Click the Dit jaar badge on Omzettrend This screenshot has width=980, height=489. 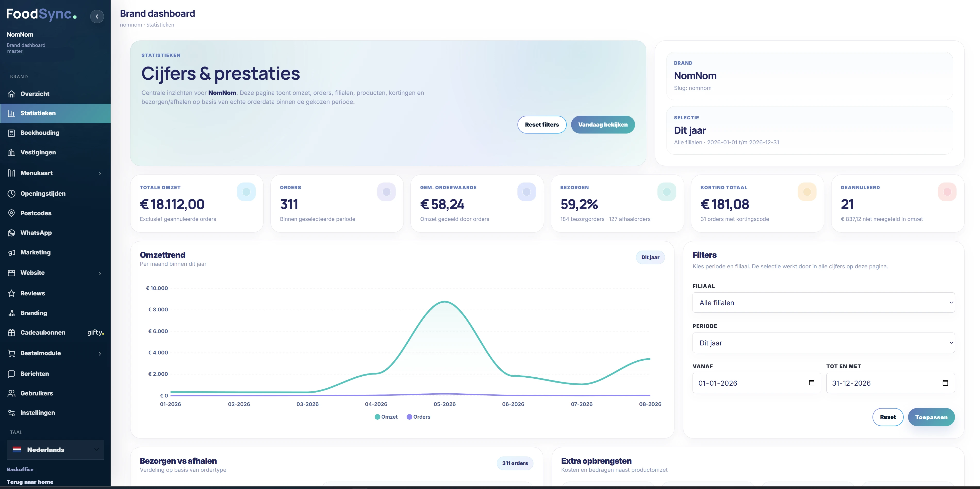coord(650,258)
